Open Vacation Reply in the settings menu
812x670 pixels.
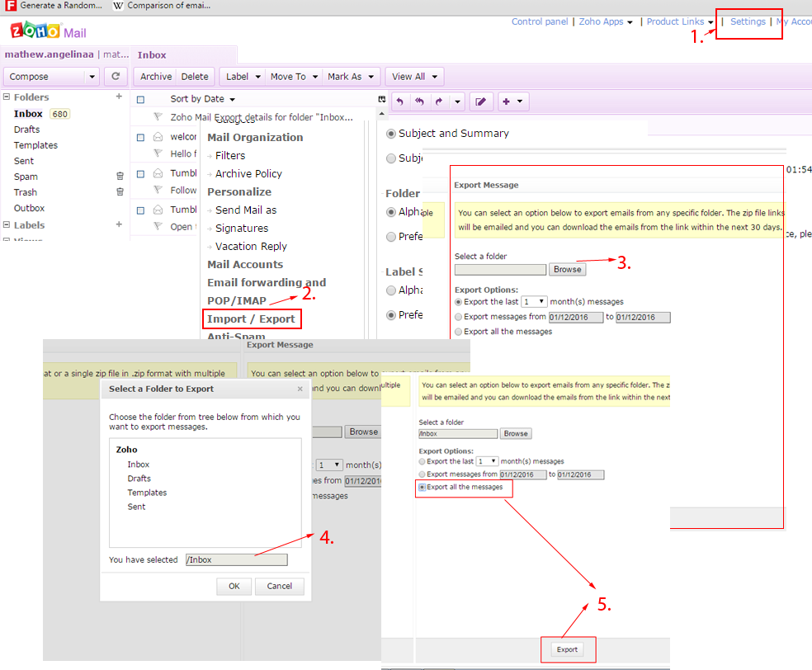(x=251, y=246)
